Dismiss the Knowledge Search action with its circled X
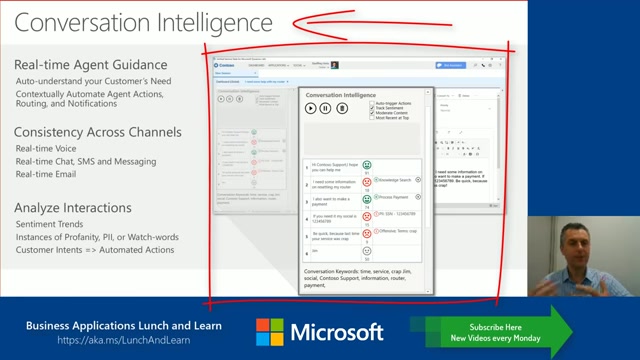The height and width of the screenshot is (360, 640). point(418,180)
